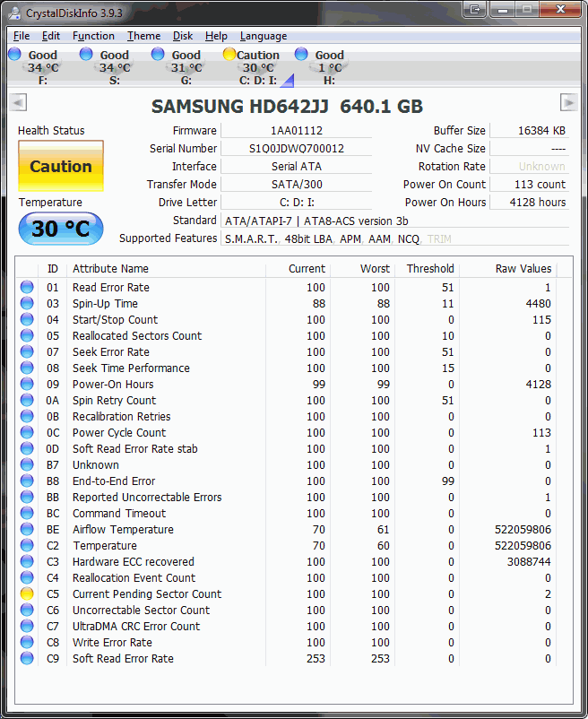The width and height of the screenshot is (588, 719).
Task: Click the ID column header
Action: pyautogui.click(x=53, y=269)
